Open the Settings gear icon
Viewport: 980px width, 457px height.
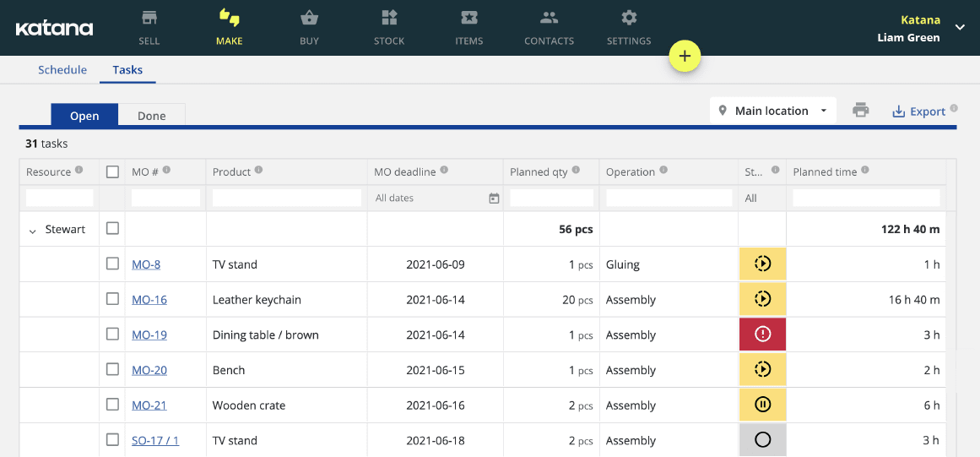coord(628,18)
